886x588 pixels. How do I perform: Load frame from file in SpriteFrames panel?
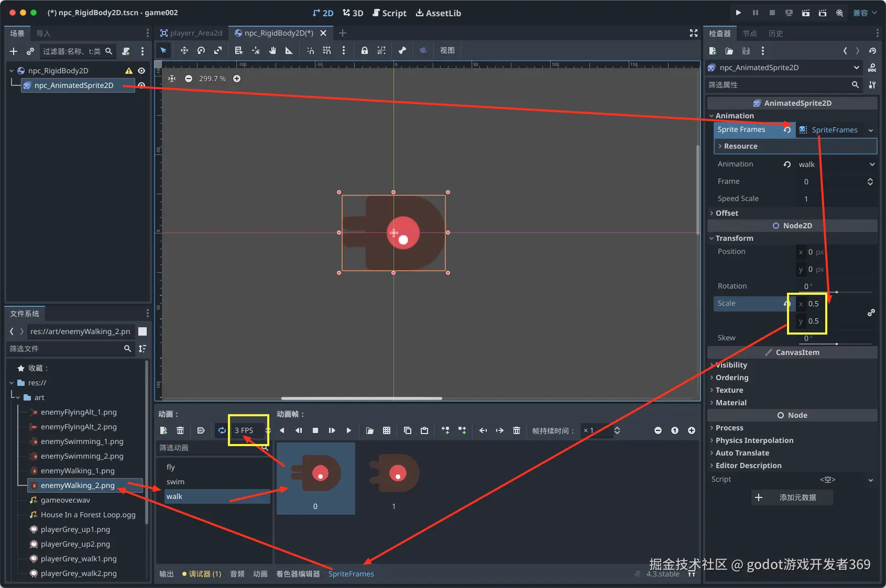coord(370,430)
